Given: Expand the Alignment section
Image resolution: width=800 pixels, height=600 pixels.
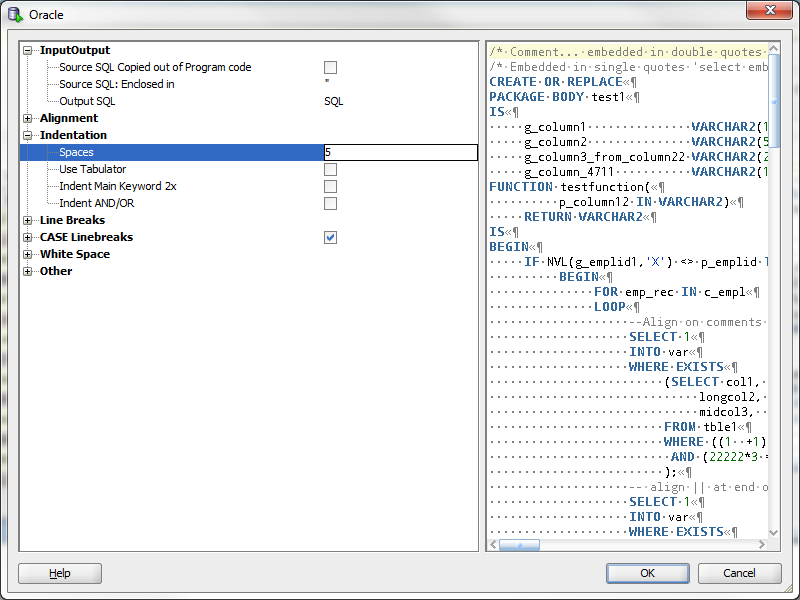Looking at the screenshot, I should click(26, 118).
